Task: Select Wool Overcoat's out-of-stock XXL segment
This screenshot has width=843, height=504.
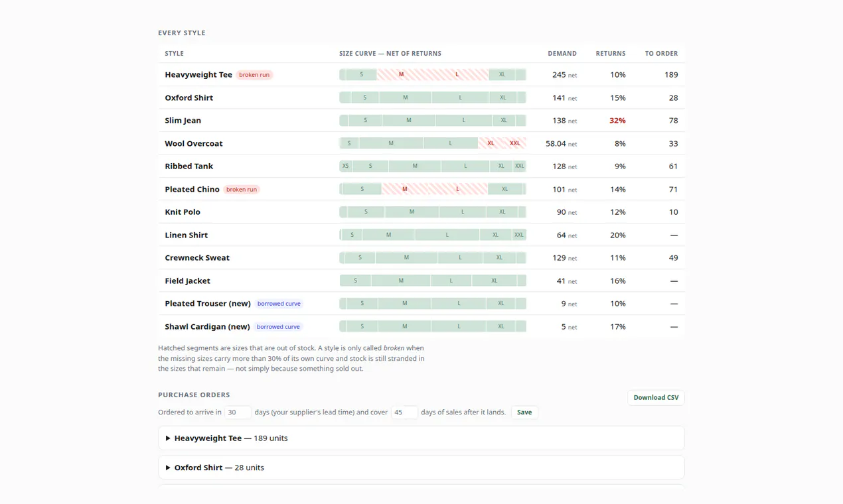Action: point(515,143)
